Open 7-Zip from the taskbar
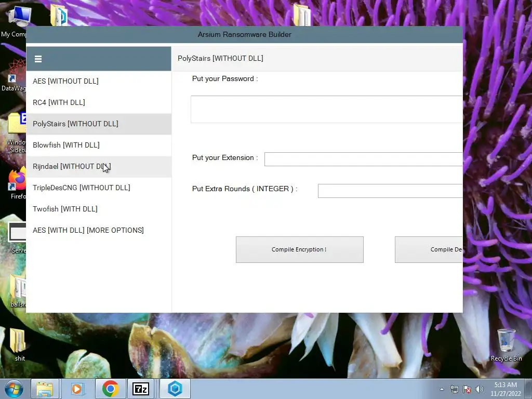 click(x=141, y=389)
